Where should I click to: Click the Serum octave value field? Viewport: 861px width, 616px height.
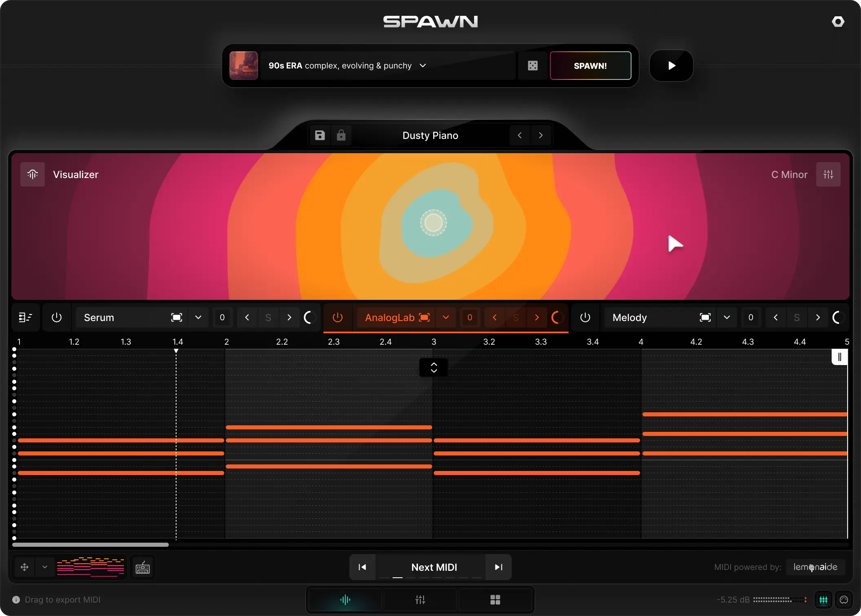[x=222, y=317]
